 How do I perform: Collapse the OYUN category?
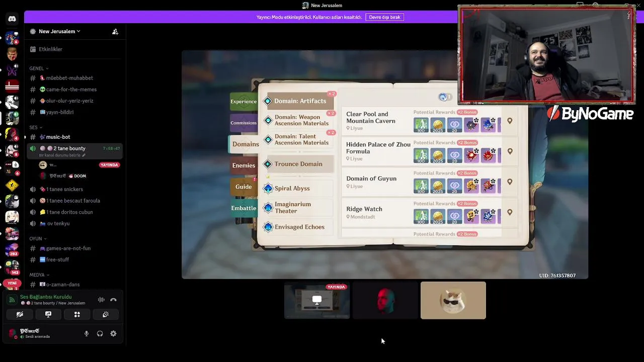[x=38, y=239]
